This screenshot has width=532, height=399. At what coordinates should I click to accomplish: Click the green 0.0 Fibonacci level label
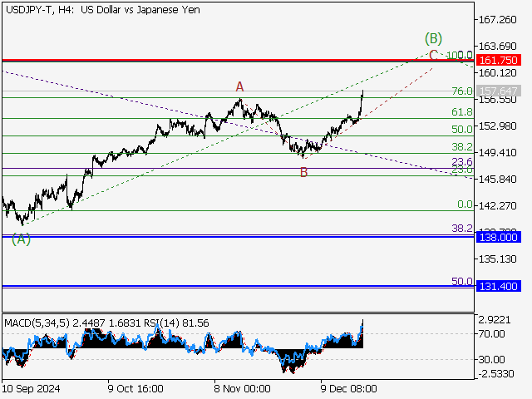pyautogui.click(x=465, y=204)
